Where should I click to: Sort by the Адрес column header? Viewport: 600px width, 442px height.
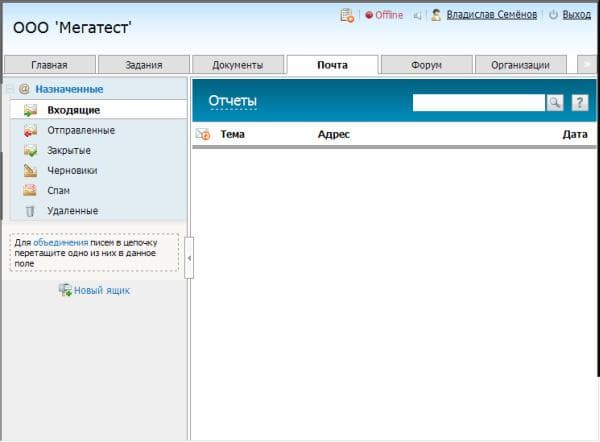click(x=334, y=134)
